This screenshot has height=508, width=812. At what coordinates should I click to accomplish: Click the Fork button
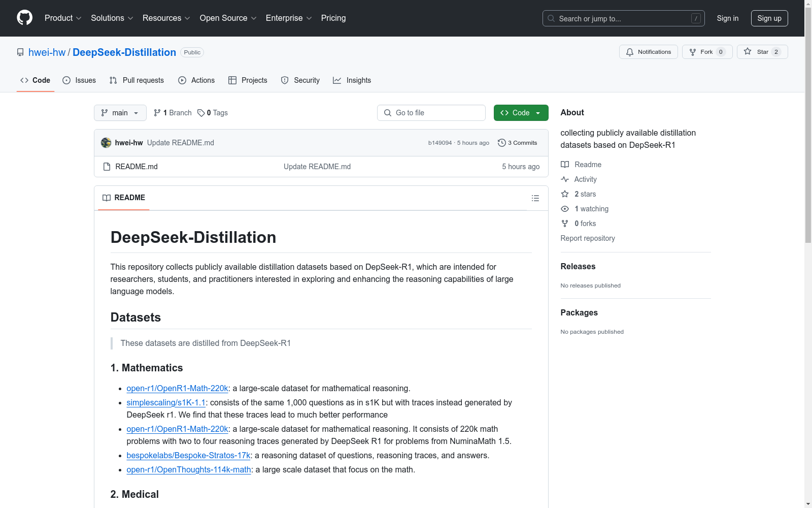(707, 52)
